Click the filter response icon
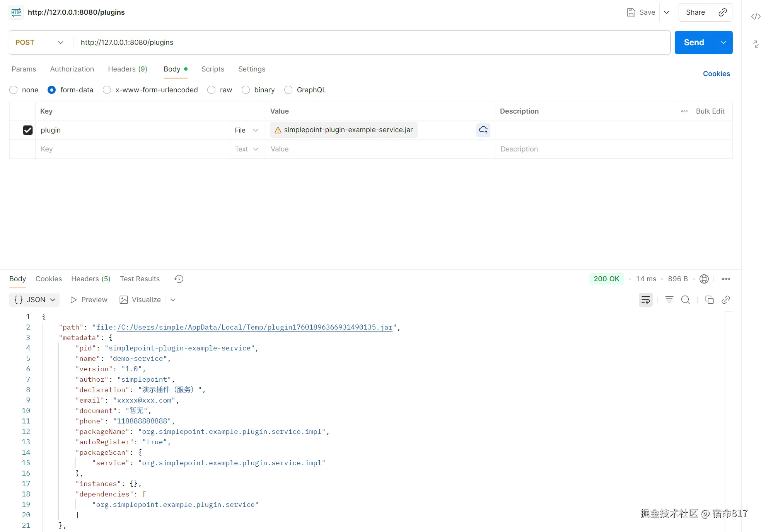The height and width of the screenshot is (532, 761). tap(669, 300)
